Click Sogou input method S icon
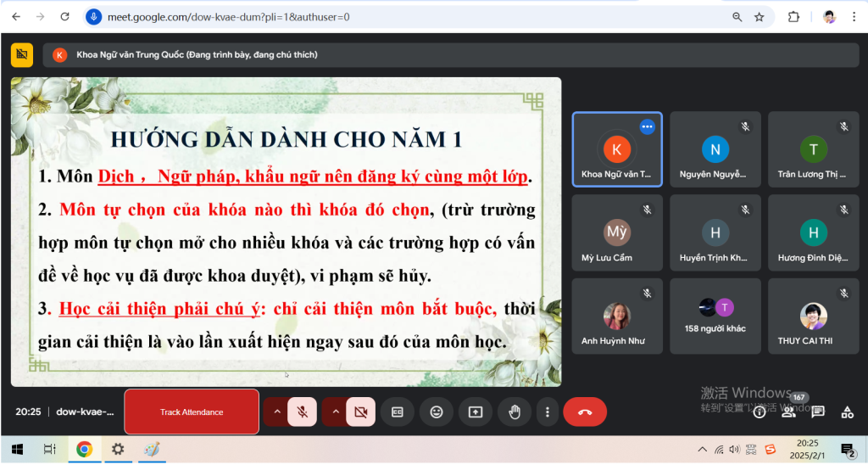Viewport: 868px width, 465px height. (x=770, y=450)
